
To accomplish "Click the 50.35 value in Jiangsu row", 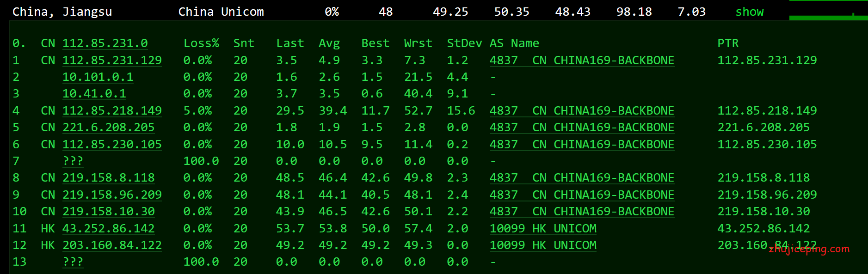I will [x=511, y=12].
